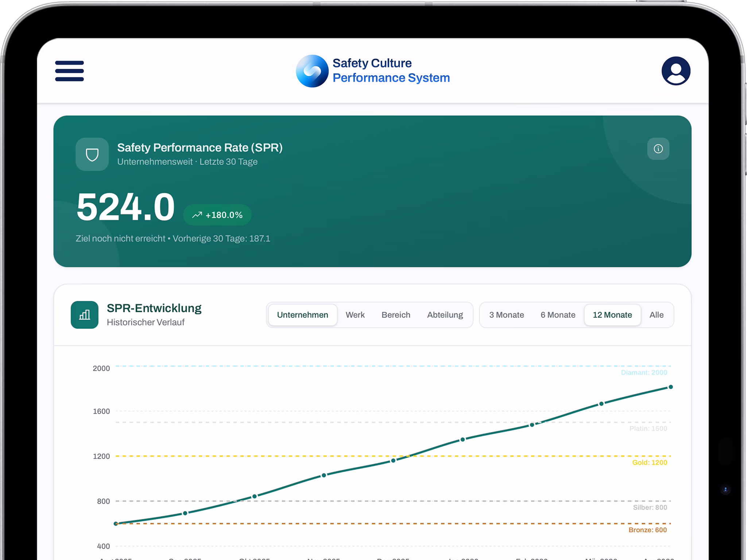Click the data point just below the Gold line
747x560 pixels.
coord(393,460)
